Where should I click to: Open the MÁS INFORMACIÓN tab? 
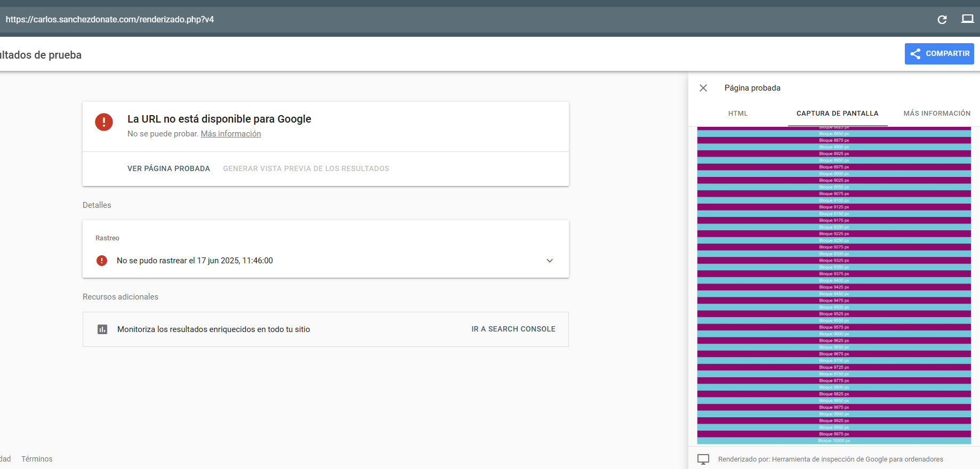coord(936,114)
